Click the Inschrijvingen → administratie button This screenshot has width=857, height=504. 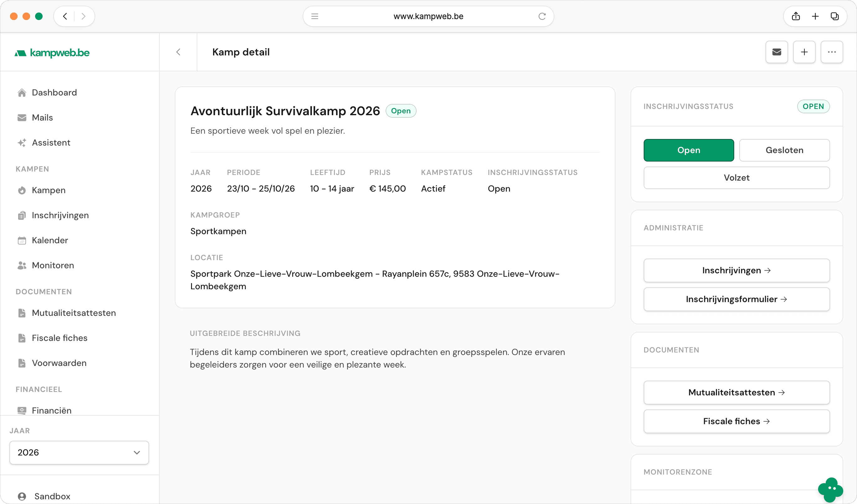pyautogui.click(x=737, y=270)
